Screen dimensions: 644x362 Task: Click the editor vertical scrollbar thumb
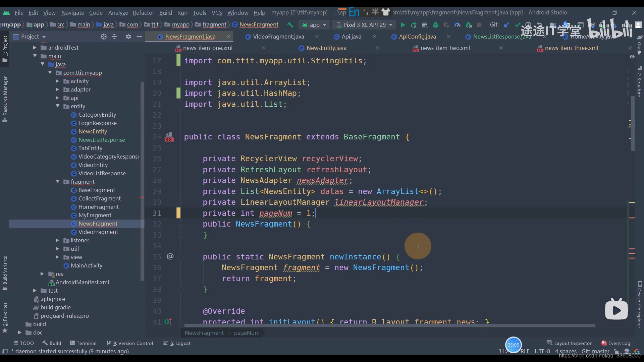coord(633,123)
